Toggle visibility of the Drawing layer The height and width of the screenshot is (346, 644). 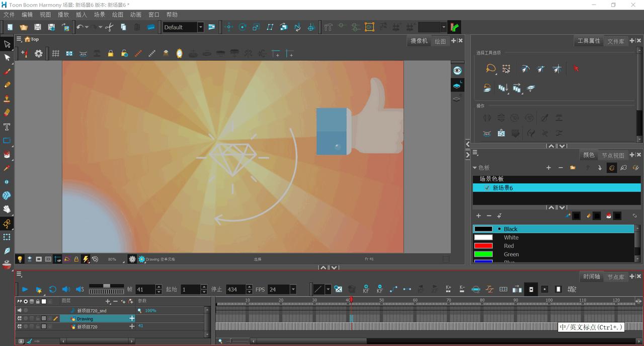click(x=20, y=318)
